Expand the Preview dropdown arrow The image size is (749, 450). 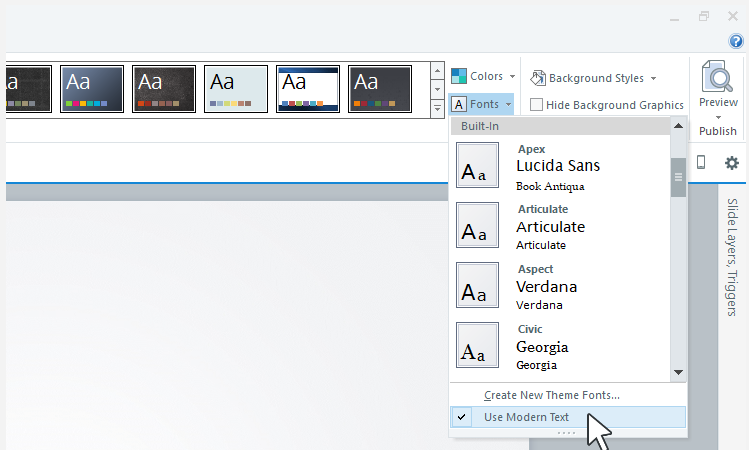pyautogui.click(x=718, y=118)
